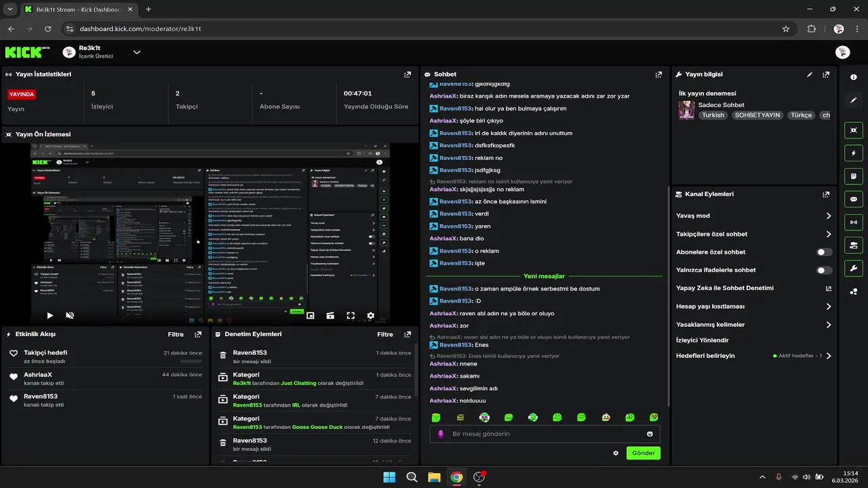Open Yapay Zeka ile Sohbet Denetimi
This screenshot has height=488, width=868.
[753, 288]
